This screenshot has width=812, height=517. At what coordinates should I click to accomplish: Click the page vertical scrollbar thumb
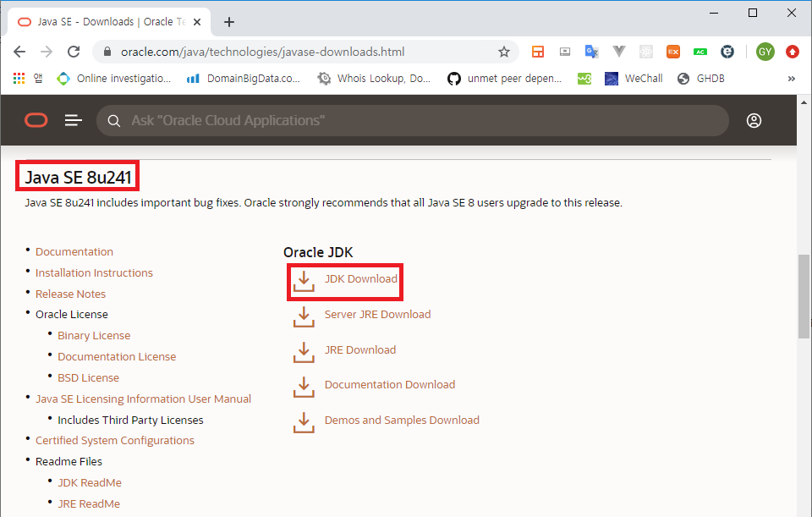click(x=804, y=296)
